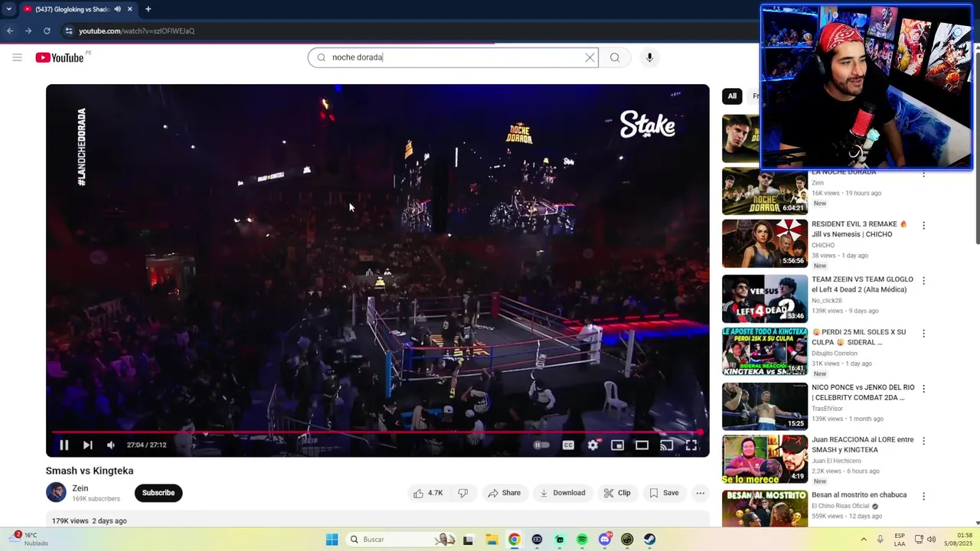
Task: Go to YouTube home logo
Action: 60,57
